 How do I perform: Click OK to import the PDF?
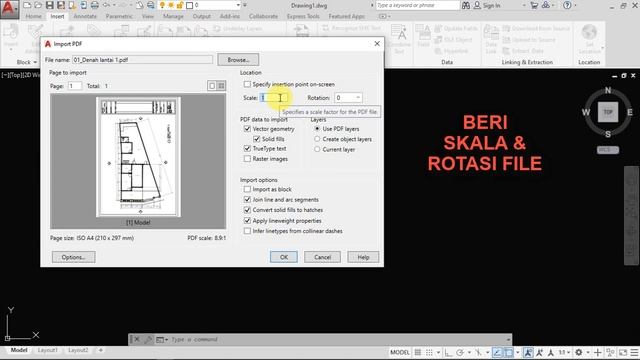click(x=284, y=257)
